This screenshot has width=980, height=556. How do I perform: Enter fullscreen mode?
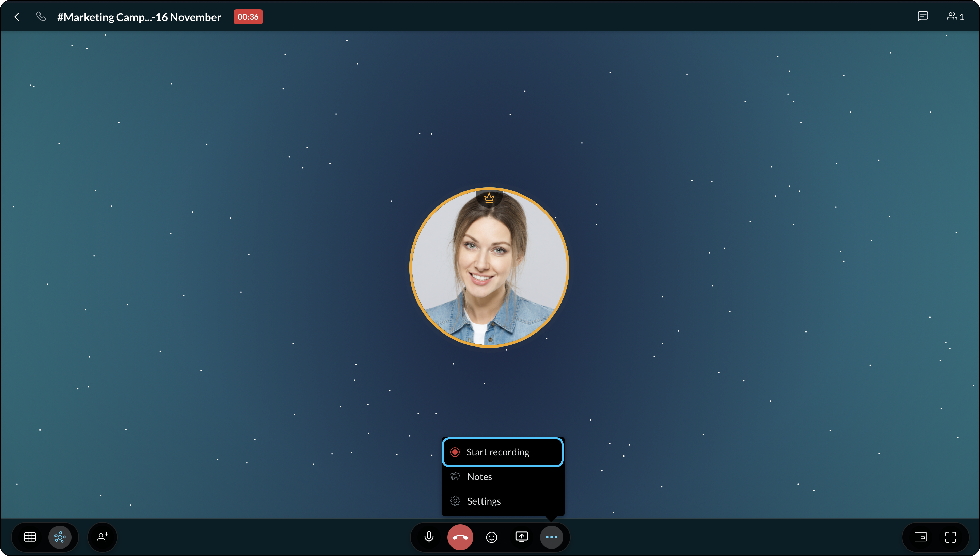pyautogui.click(x=951, y=537)
